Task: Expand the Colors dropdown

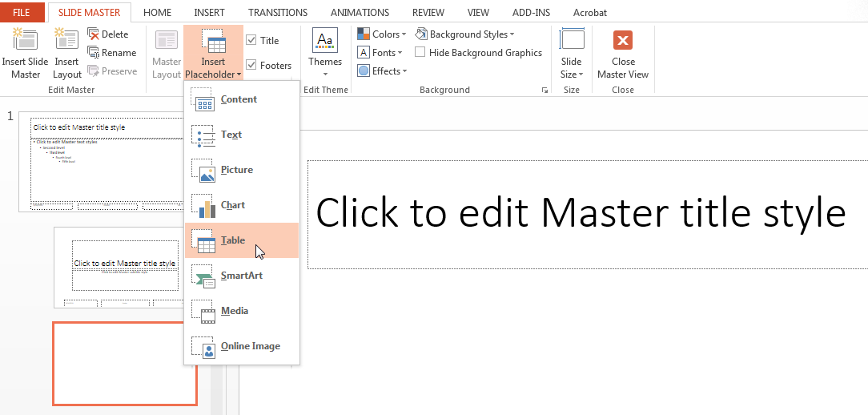Action: [x=382, y=34]
